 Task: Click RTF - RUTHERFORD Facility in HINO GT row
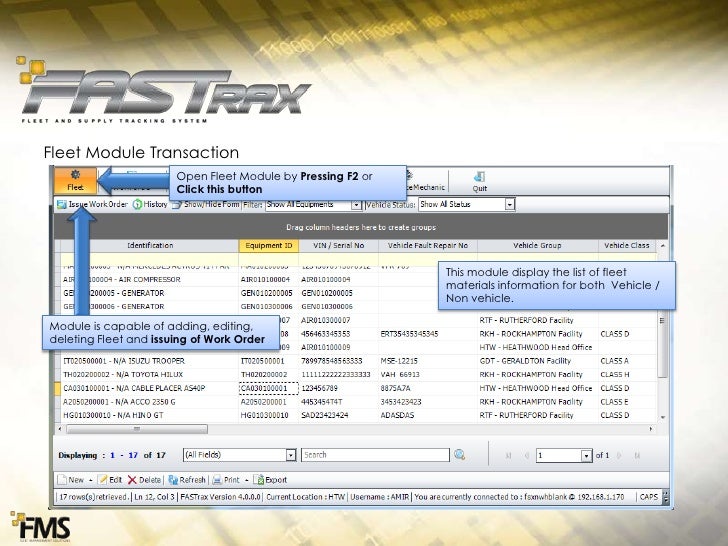(x=538, y=415)
